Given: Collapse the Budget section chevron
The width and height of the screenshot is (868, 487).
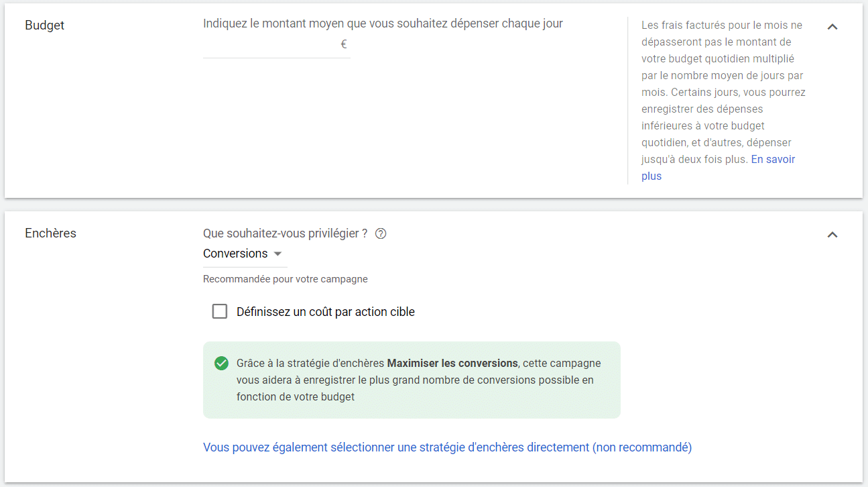Looking at the screenshot, I should pyautogui.click(x=832, y=27).
